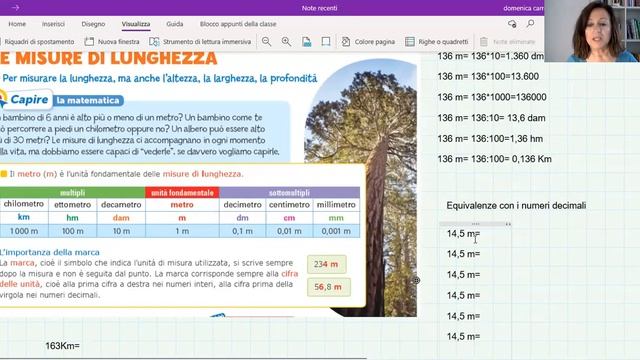
Task: Click the 'millimetro' table cell
Action: click(336, 204)
